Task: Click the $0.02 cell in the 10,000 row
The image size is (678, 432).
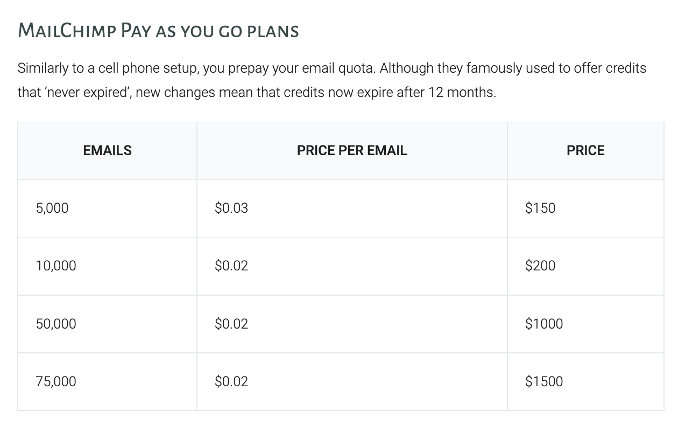Action: (231, 266)
